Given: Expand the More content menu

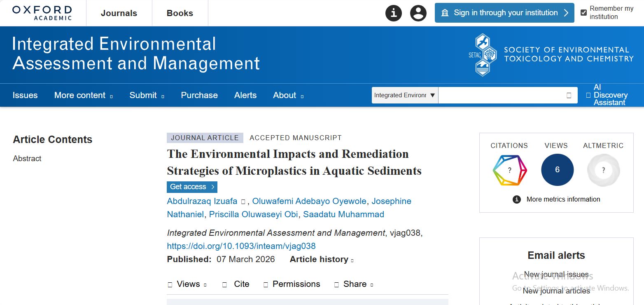Looking at the screenshot, I should [83, 95].
